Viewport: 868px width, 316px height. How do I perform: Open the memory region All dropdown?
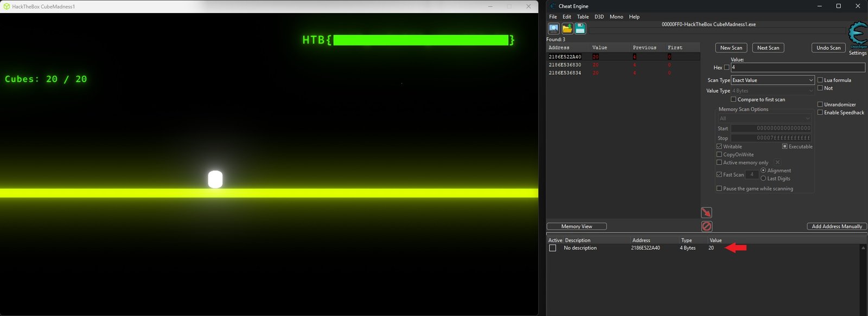pos(764,119)
